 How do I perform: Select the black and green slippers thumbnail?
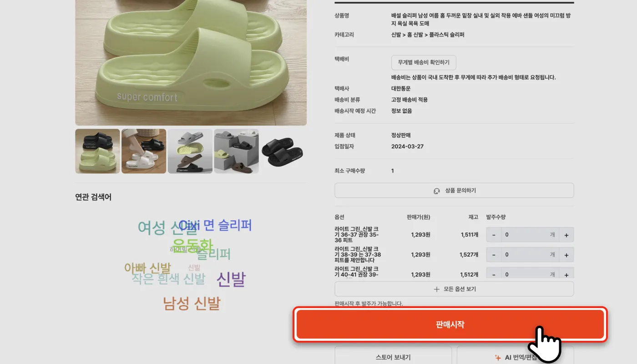click(97, 151)
